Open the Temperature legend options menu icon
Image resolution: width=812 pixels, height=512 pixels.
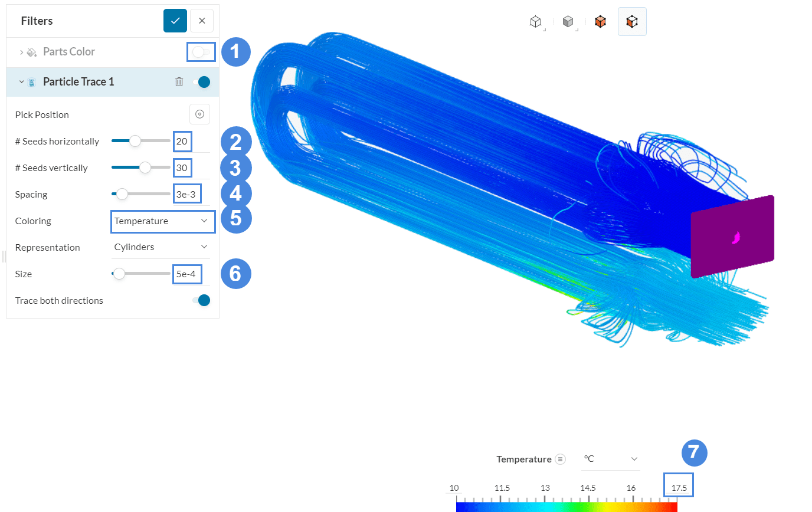point(561,459)
